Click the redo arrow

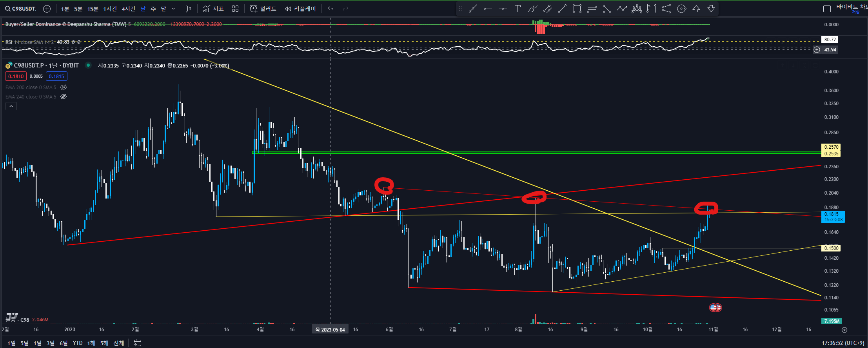pyautogui.click(x=345, y=9)
